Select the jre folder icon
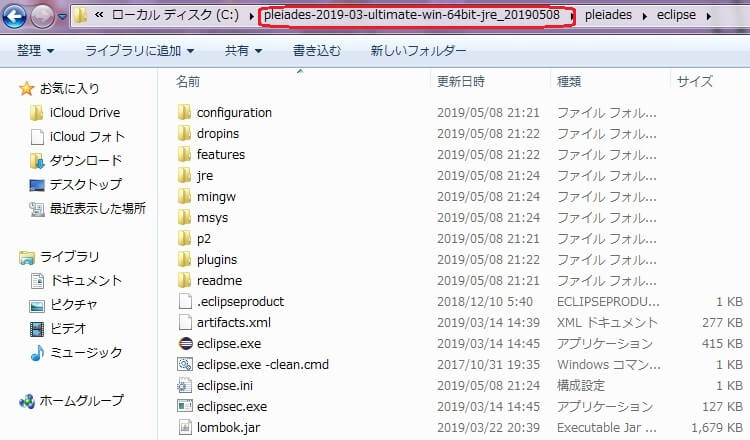Image resolution: width=750 pixels, height=440 pixels. click(x=185, y=176)
